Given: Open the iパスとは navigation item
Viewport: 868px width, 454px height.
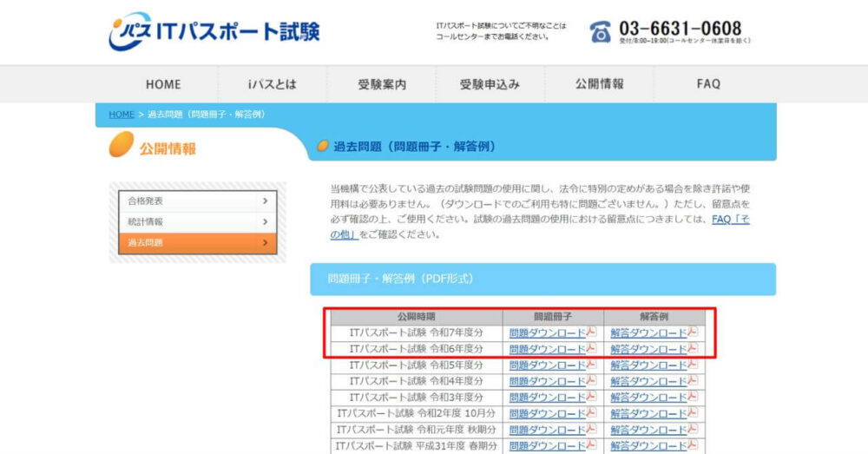Looking at the screenshot, I should tap(273, 84).
